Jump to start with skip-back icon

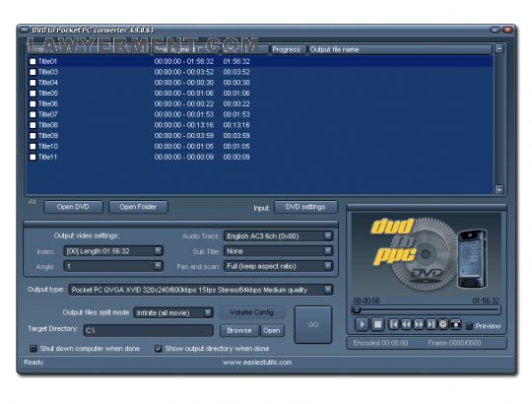(x=393, y=324)
